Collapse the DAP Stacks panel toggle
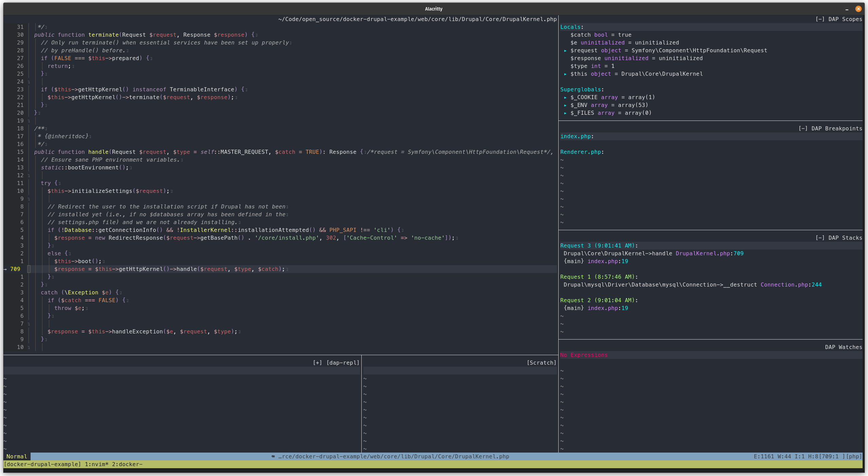The image size is (868, 476). 820,238
